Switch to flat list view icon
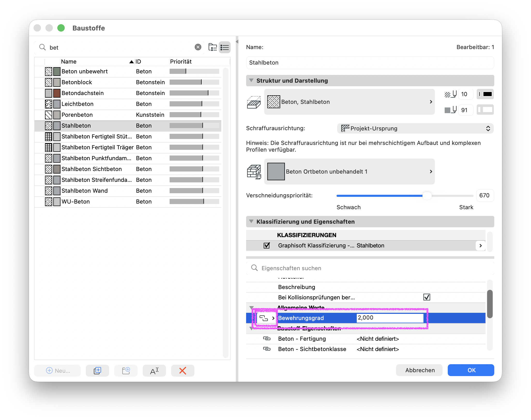Viewport: 531px width, 420px height. pos(224,47)
